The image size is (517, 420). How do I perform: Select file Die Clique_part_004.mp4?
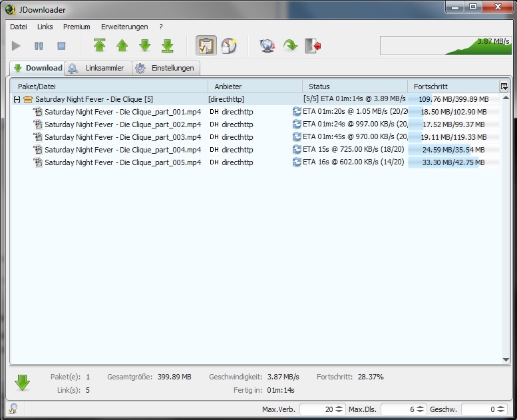click(x=122, y=150)
